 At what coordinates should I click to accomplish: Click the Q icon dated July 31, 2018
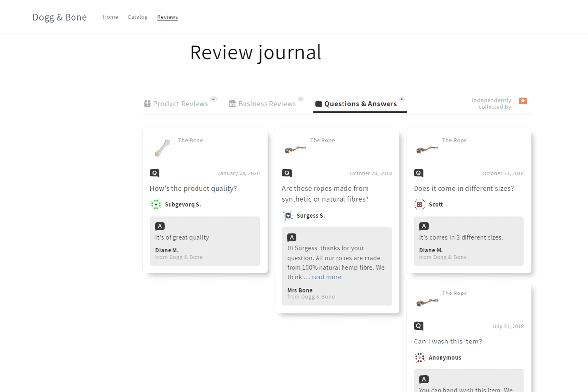click(x=418, y=326)
